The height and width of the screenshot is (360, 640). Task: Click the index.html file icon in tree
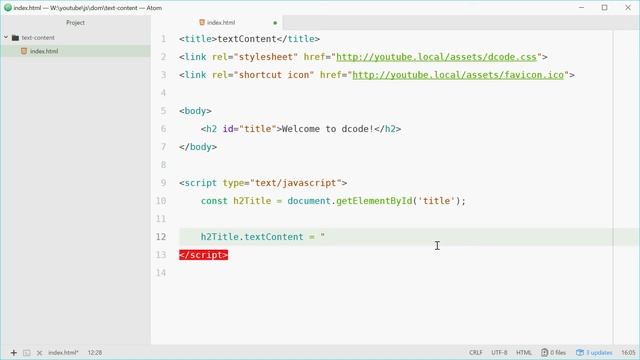point(24,51)
